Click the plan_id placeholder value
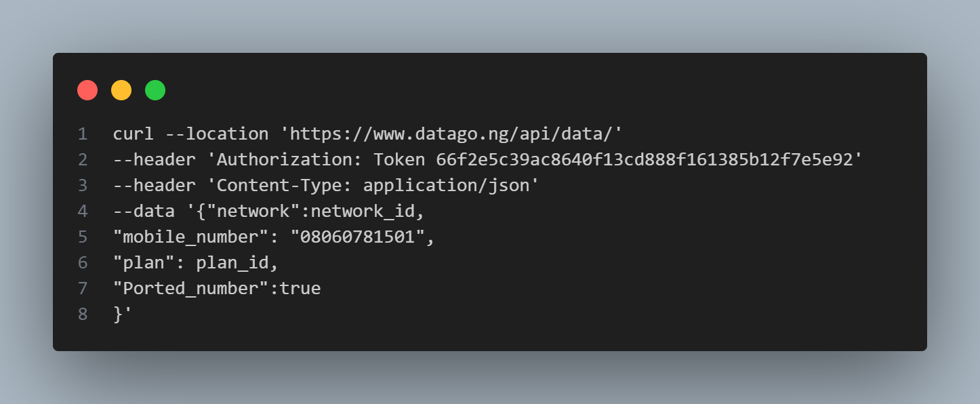Image resolution: width=980 pixels, height=404 pixels. tap(232, 263)
